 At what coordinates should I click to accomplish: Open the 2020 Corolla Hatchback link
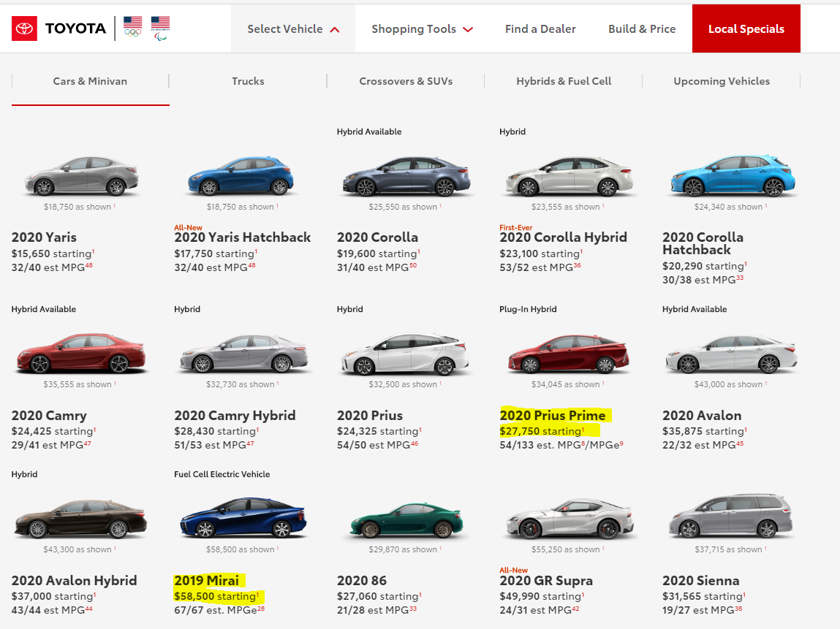(703, 243)
